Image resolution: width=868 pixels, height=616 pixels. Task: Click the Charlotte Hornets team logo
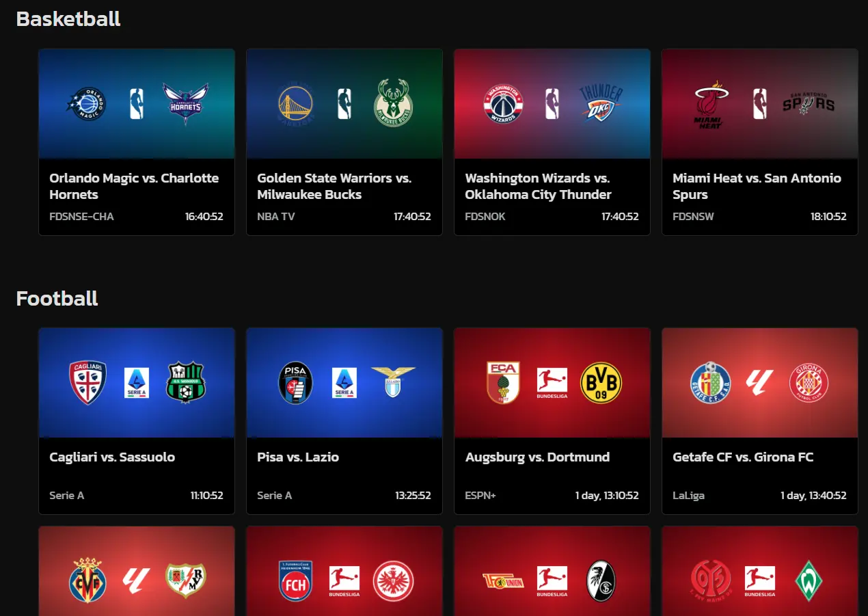[x=185, y=103]
